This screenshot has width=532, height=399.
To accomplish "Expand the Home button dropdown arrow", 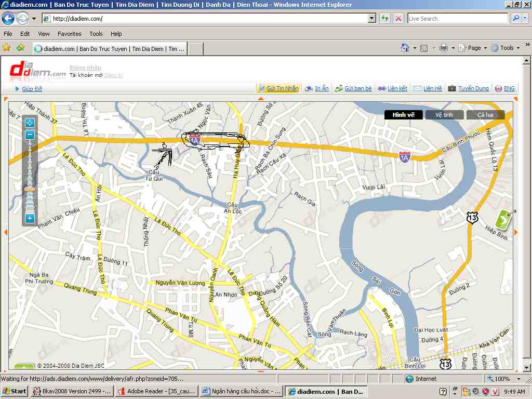I will (x=415, y=48).
